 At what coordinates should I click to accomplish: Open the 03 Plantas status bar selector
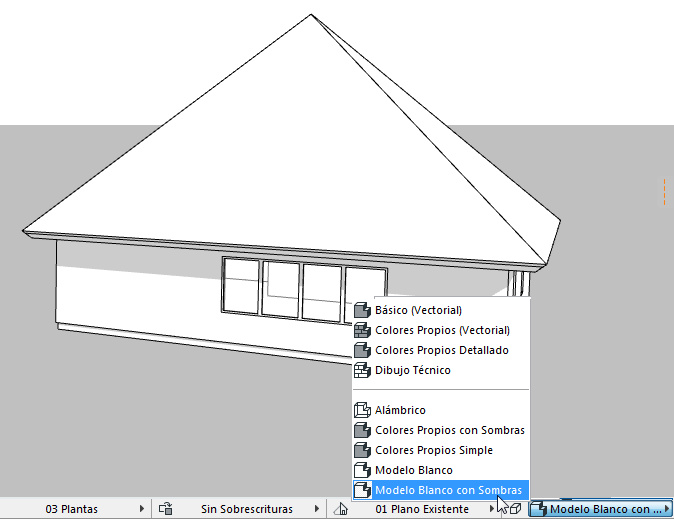[72, 509]
